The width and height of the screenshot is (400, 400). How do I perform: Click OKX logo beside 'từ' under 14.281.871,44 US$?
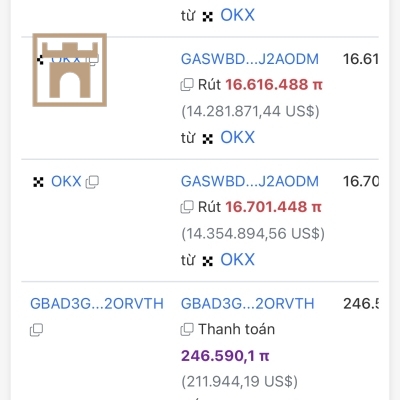[208, 139]
